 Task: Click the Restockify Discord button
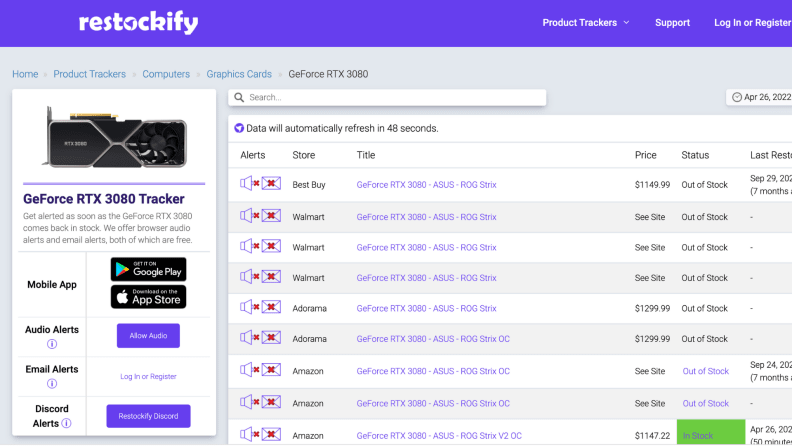(x=148, y=416)
